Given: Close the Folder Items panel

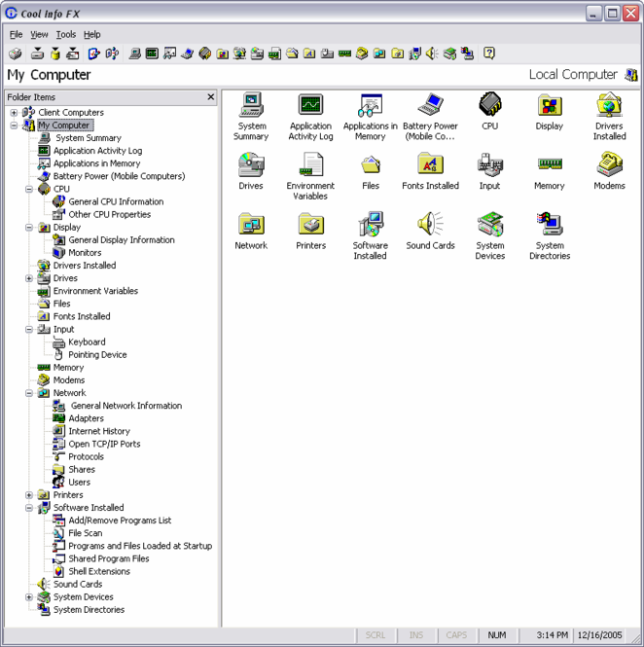Looking at the screenshot, I should [x=211, y=97].
